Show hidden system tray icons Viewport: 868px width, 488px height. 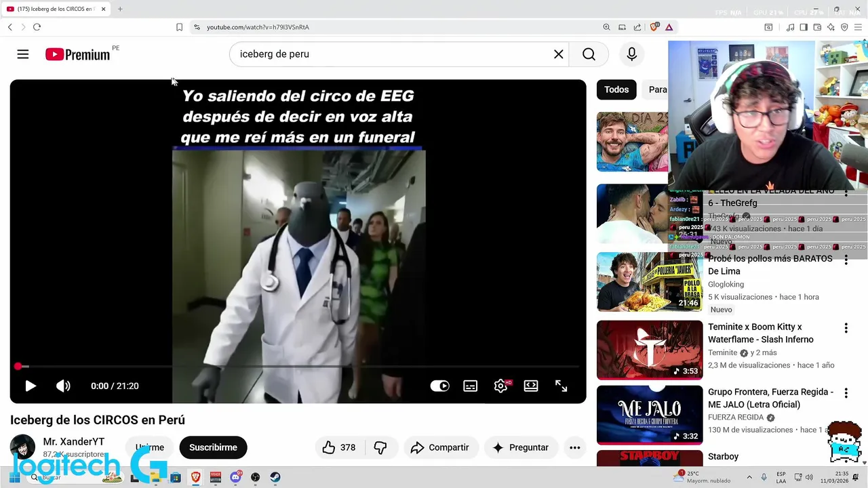[x=749, y=477]
